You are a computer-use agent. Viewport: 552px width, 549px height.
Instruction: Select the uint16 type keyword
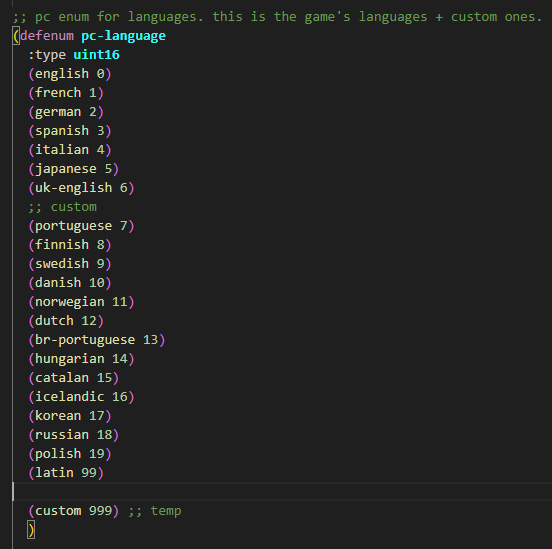pyautogui.click(x=96, y=55)
